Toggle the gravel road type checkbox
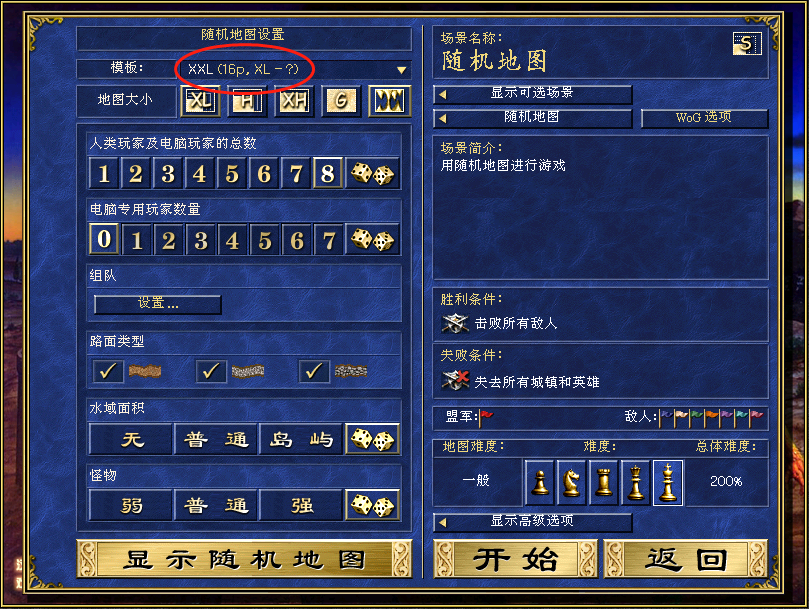 coord(211,371)
